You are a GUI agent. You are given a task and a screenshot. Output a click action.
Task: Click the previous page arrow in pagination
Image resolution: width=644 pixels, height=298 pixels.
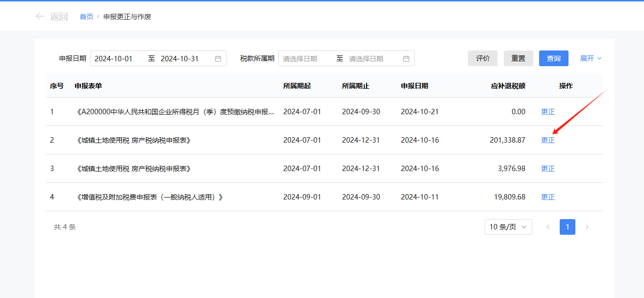click(x=548, y=227)
